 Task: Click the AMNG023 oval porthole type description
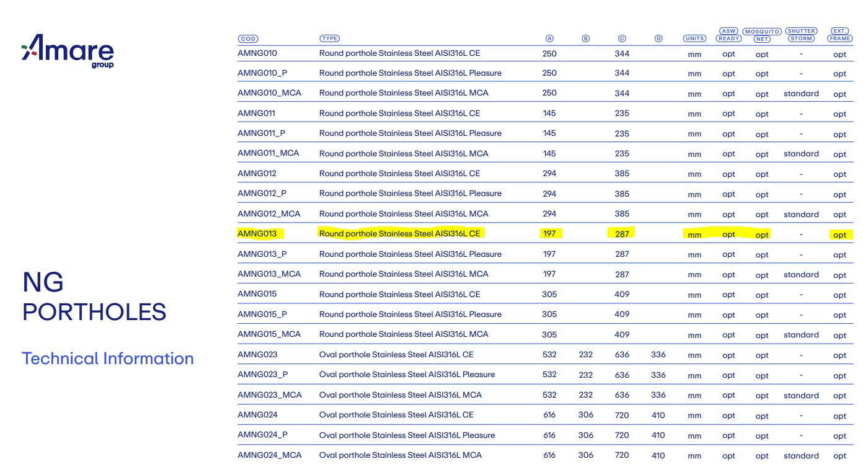396,355
